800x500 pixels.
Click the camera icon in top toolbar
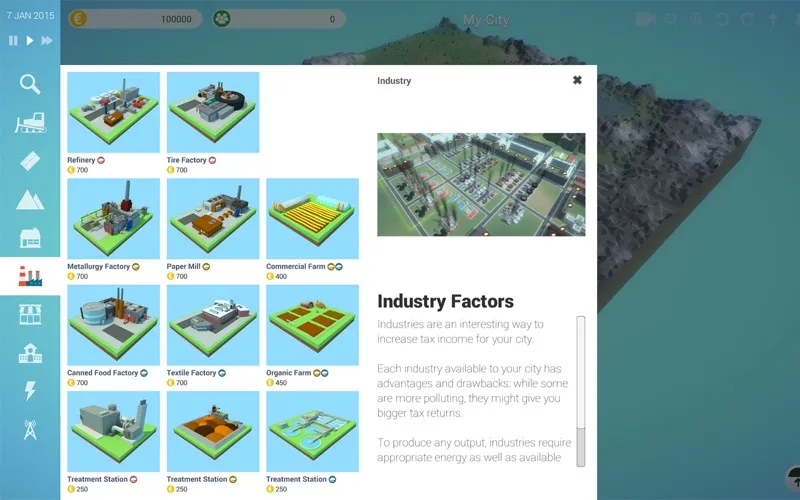(x=645, y=19)
